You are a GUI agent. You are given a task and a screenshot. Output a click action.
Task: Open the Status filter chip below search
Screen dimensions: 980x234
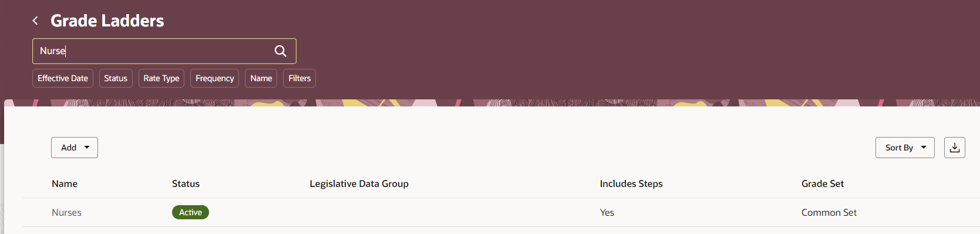coord(116,78)
